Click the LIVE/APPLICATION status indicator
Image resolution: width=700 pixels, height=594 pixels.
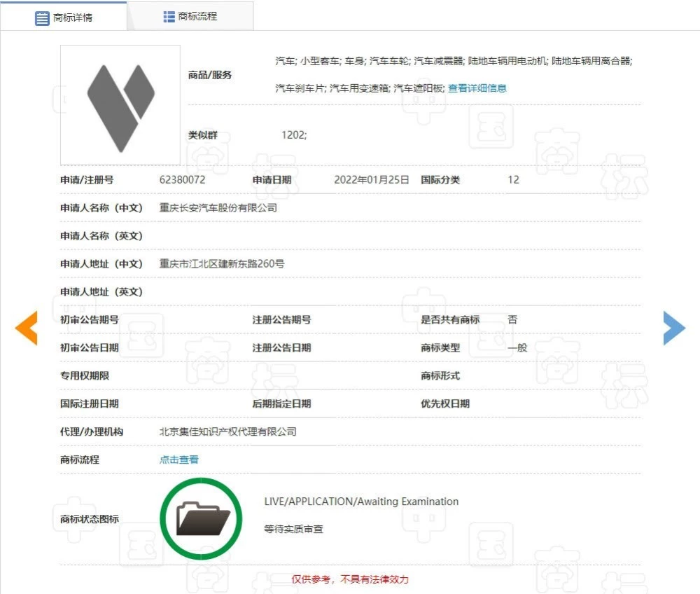click(361, 502)
